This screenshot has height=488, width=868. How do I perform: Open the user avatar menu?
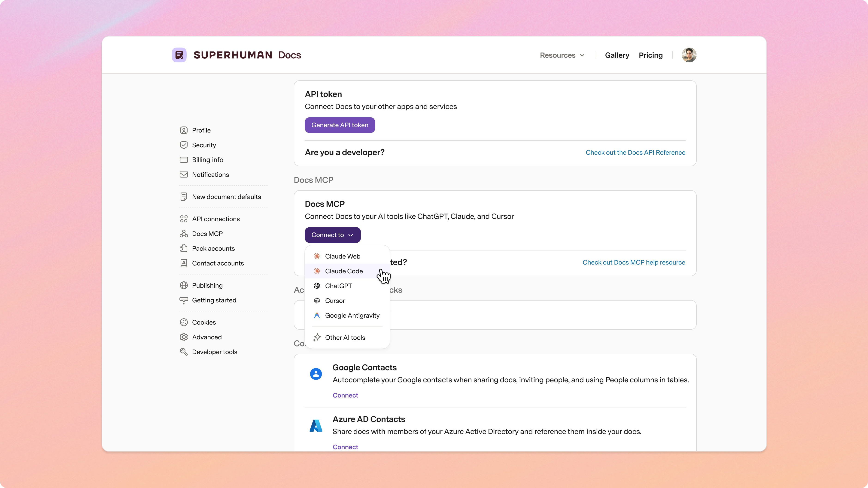[689, 55]
